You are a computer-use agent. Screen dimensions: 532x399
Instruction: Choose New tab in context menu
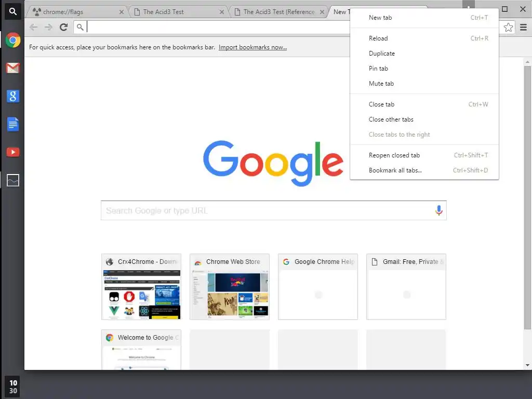(x=424, y=18)
